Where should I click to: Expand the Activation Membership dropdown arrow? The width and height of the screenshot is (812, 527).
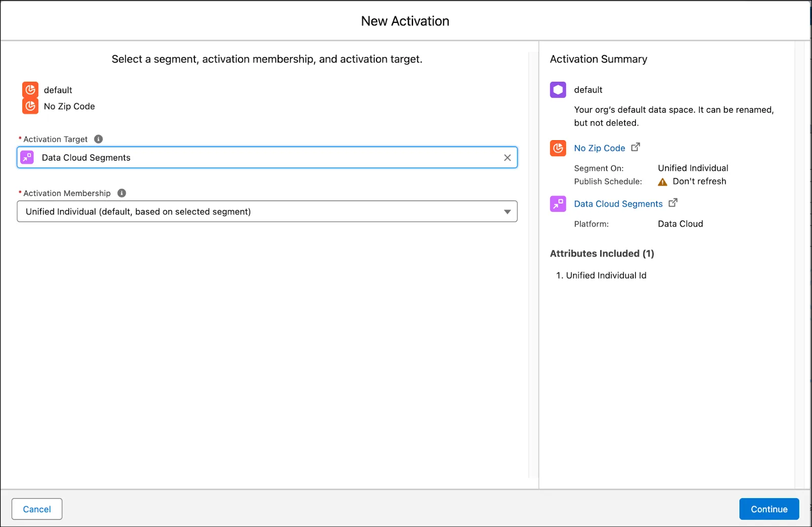tap(507, 212)
